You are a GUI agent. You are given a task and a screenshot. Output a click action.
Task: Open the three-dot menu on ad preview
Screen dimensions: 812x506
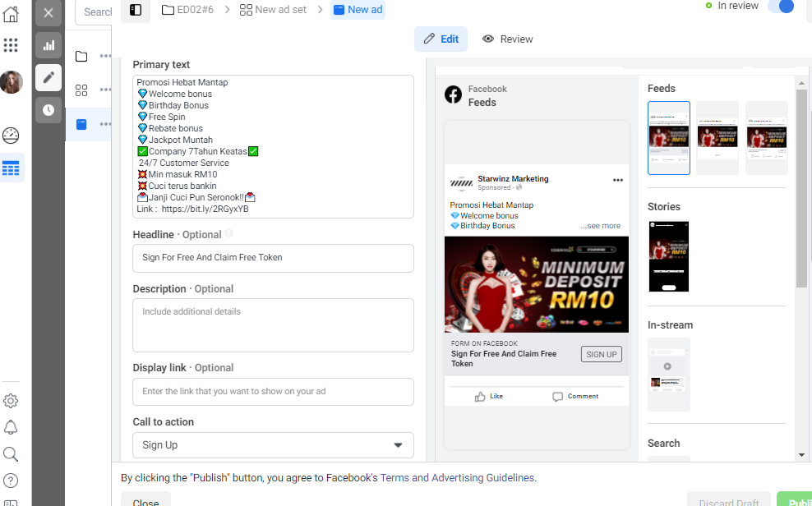(x=618, y=180)
